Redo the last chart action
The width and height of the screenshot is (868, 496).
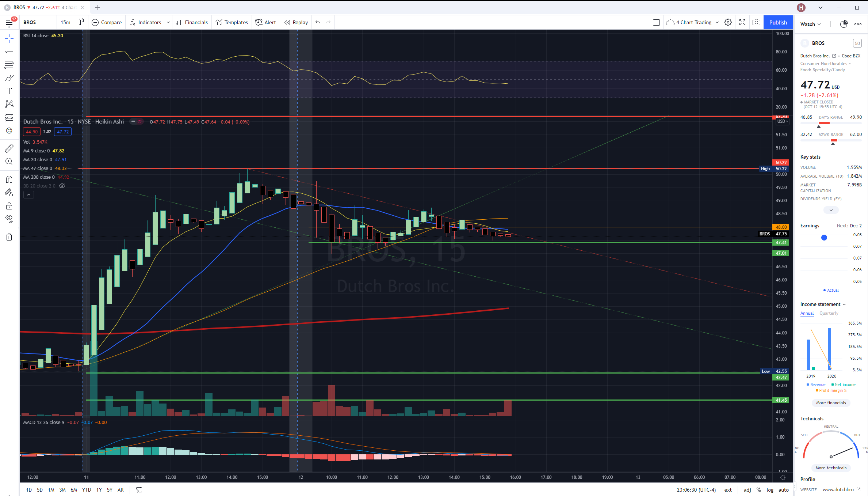(x=328, y=22)
